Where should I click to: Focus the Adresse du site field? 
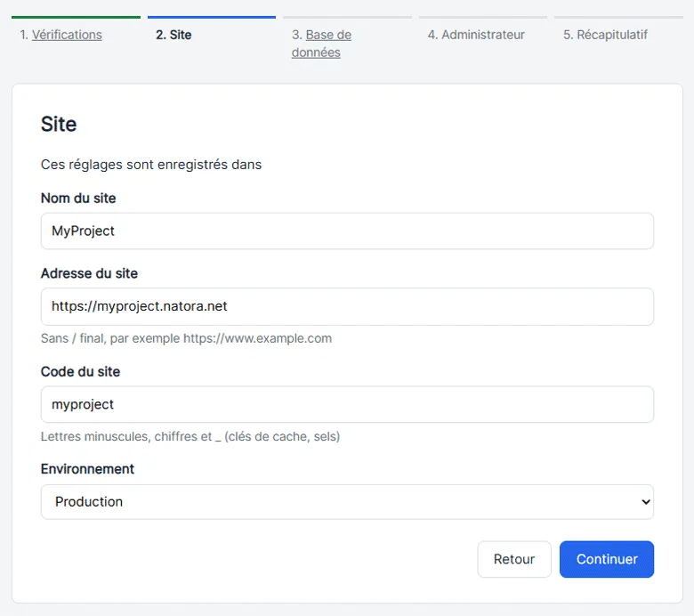click(347, 306)
